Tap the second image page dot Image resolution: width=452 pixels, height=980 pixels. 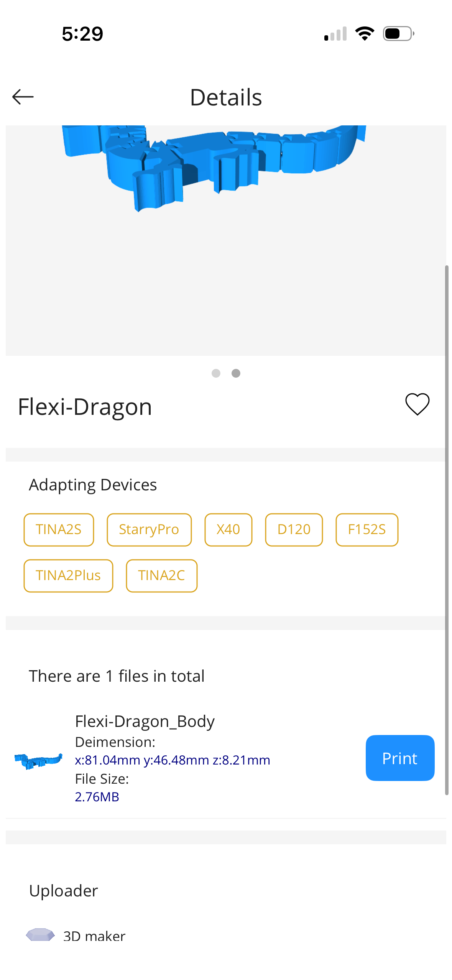click(236, 373)
